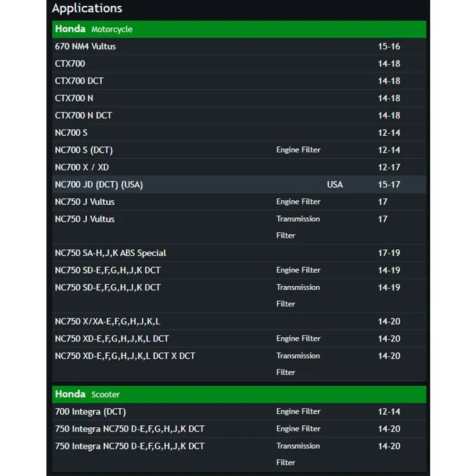The image size is (476, 476).
Task: Select the 17-19 years cell
Action: pyautogui.click(x=389, y=253)
